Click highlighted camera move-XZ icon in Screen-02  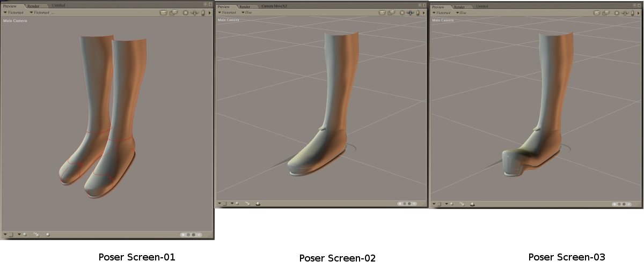click(411, 12)
